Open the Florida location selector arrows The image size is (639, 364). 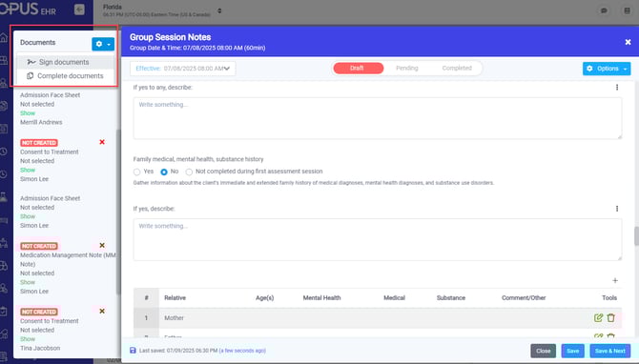(x=219, y=10)
